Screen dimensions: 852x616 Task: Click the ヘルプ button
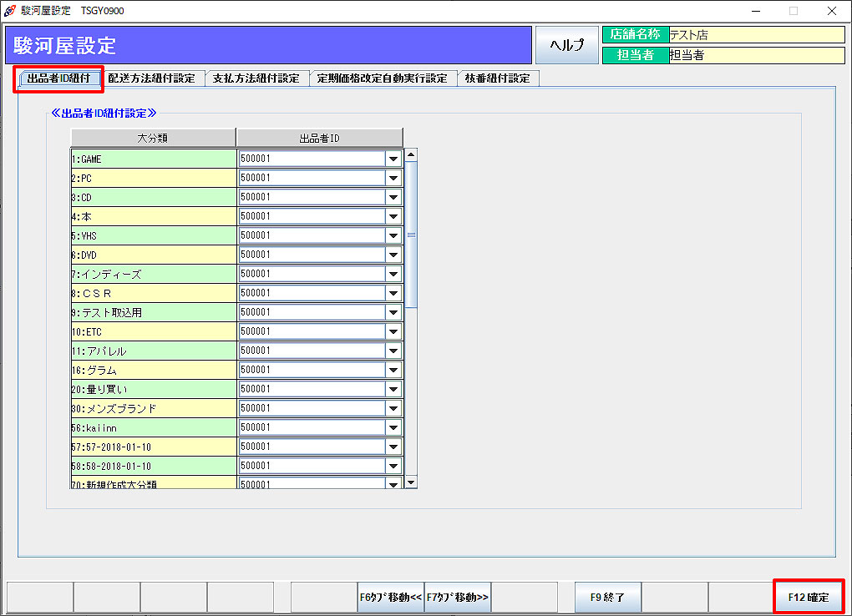click(x=567, y=45)
